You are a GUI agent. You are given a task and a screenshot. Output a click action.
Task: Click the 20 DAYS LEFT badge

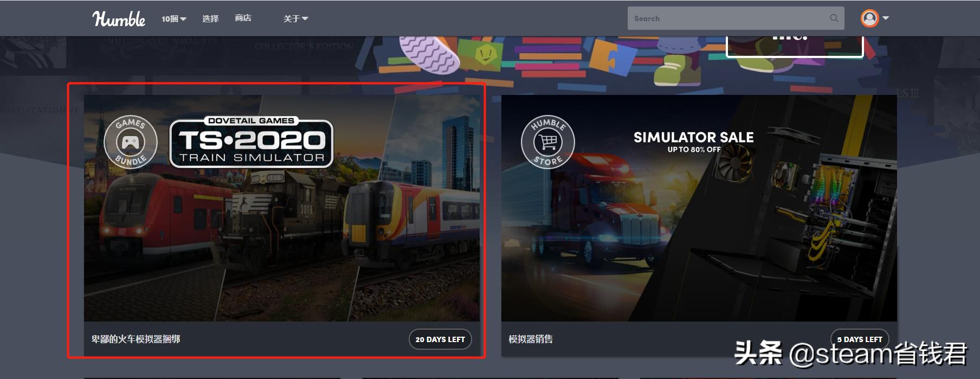(x=440, y=339)
